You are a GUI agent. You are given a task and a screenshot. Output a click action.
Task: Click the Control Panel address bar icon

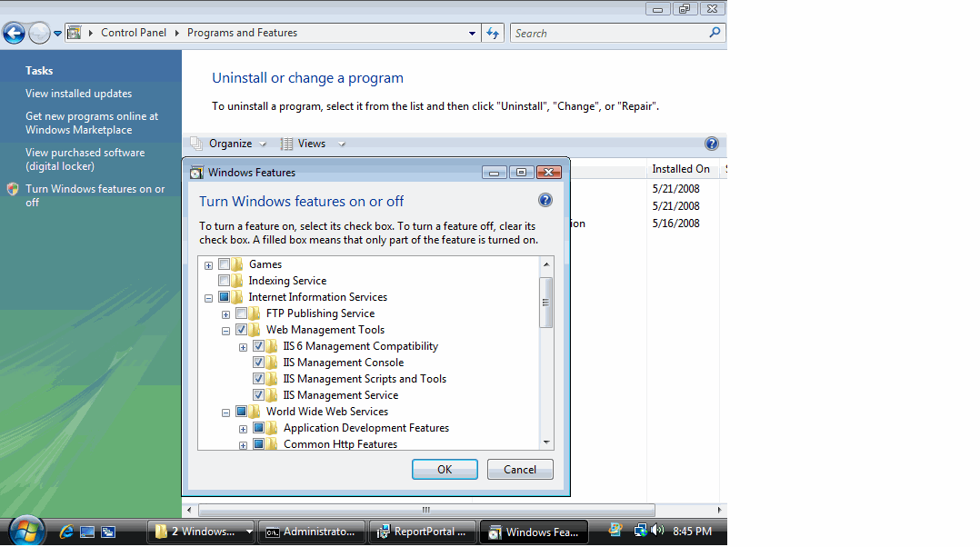coord(75,33)
